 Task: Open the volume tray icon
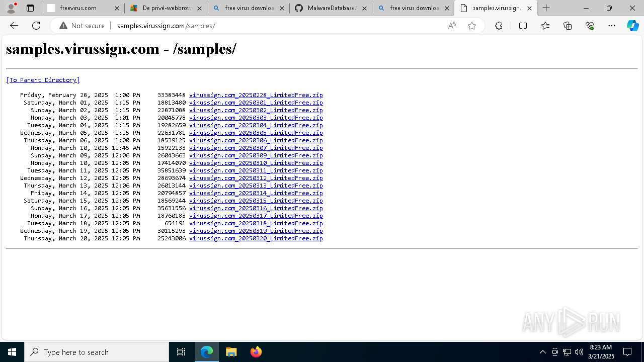[x=579, y=352]
